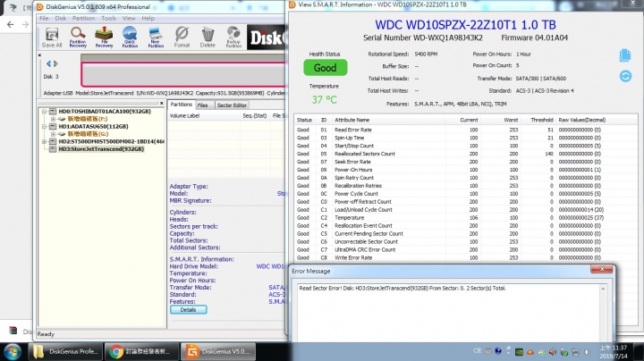Go to previous disk arrow
The image size is (644, 361).
[x=49, y=63]
